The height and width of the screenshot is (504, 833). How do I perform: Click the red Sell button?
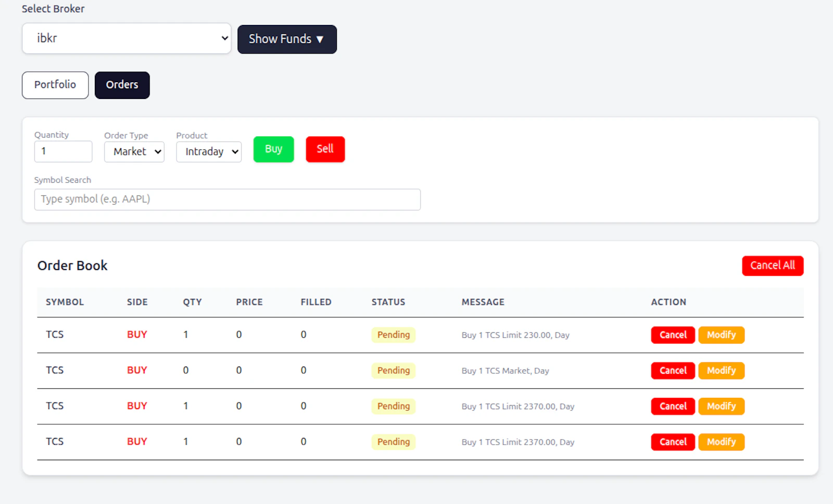pyautogui.click(x=325, y=149)
